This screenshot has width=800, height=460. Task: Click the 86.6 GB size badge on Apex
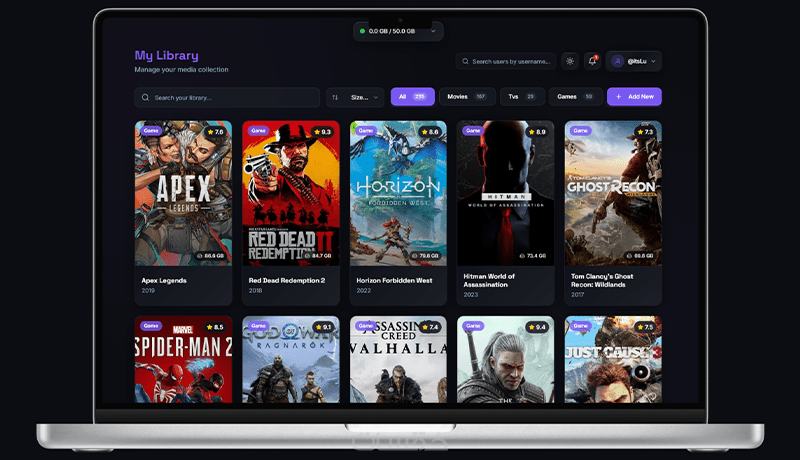pyautogui.click(x=210, y=255)
